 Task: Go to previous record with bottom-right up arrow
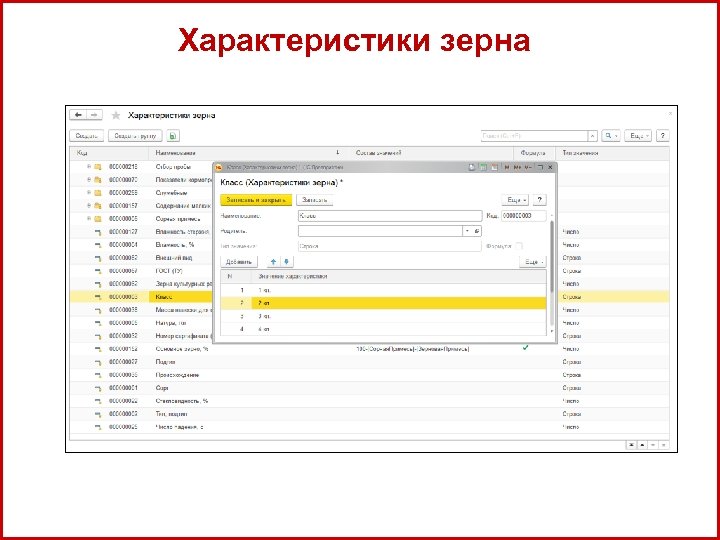642,445
